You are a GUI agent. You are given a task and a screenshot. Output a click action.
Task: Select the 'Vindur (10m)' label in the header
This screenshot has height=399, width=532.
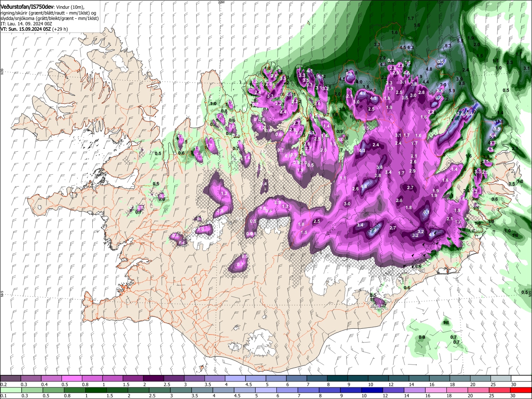pyautogui.click(x=70, y=7)
